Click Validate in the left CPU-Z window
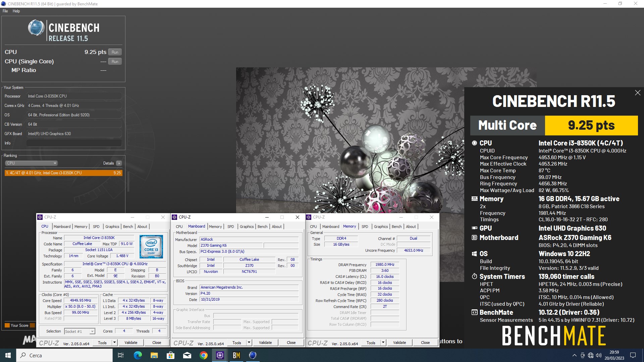Screen dimensions: 644x362 point(131,343)
